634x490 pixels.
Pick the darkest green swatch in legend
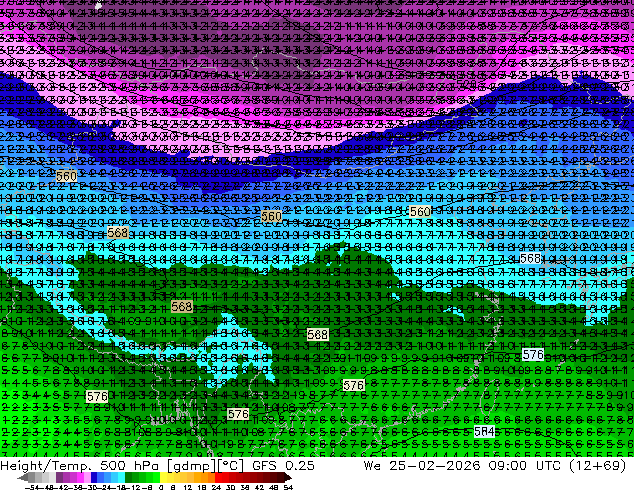(x=129, y=478)
